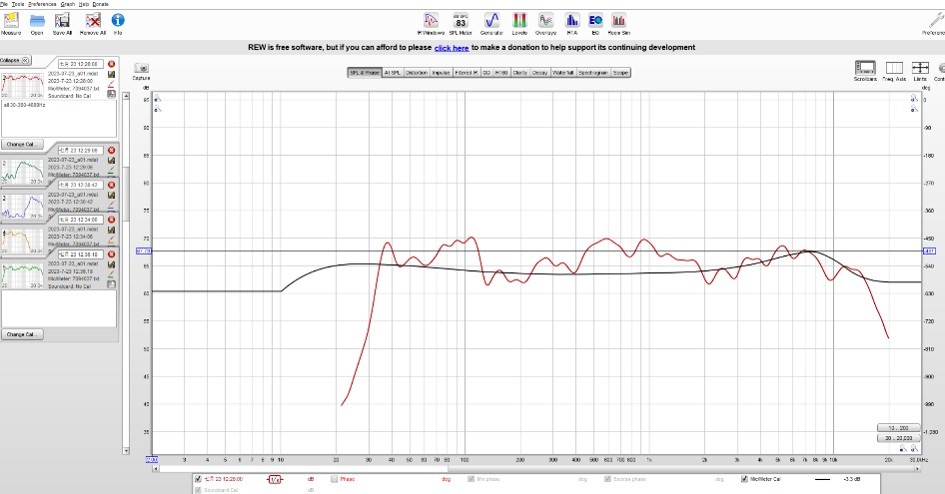Toggle Min phase checkbox
This screenshot has width=945, height=494.
[471, 480]
